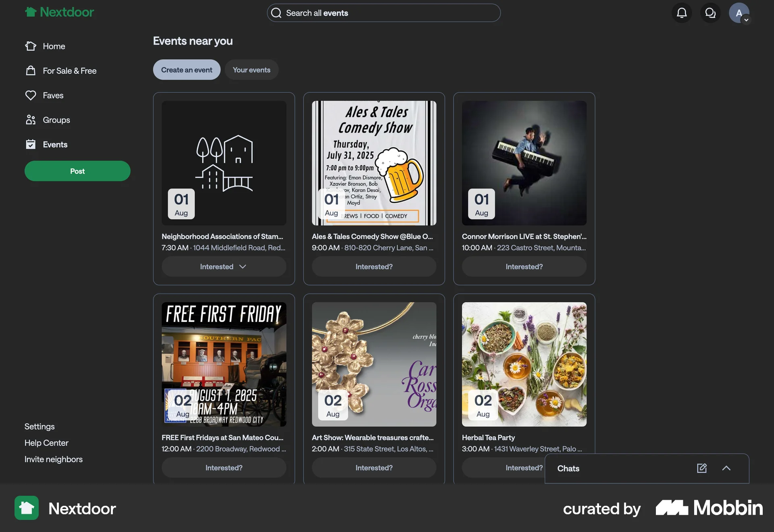Viewport: 774px width, 532px height.
Task: Click the Nextdoor logo at top left
Action: tap(59, 12)
